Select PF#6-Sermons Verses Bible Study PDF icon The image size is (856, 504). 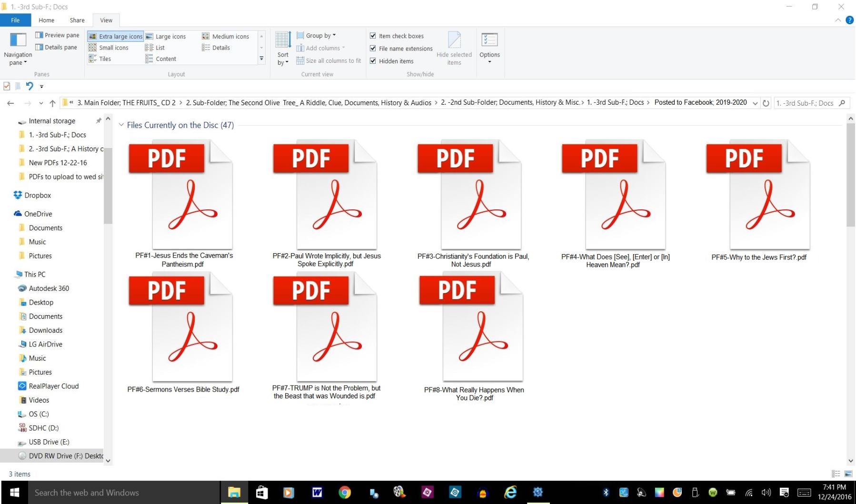(x=181, y=326)
